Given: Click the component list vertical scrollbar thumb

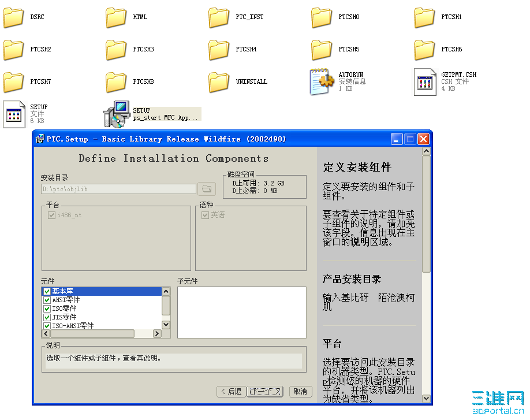Looking at the screenshot, I should [166, 306].
